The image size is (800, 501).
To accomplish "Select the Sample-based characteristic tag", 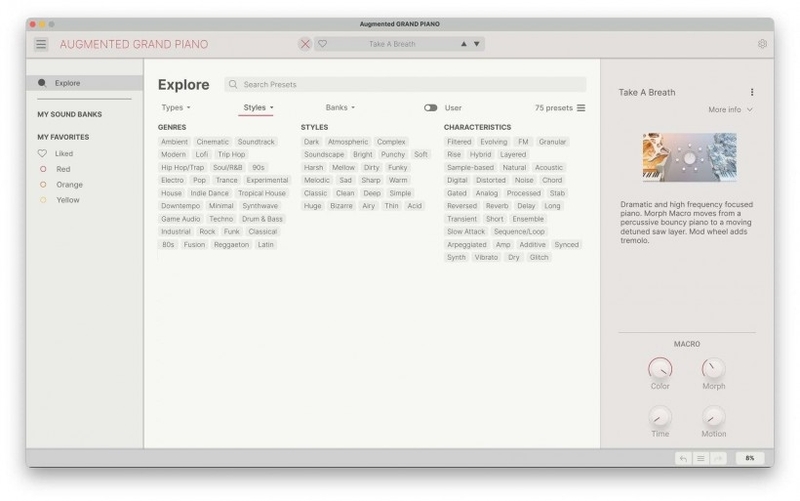I will click(470, 168).
